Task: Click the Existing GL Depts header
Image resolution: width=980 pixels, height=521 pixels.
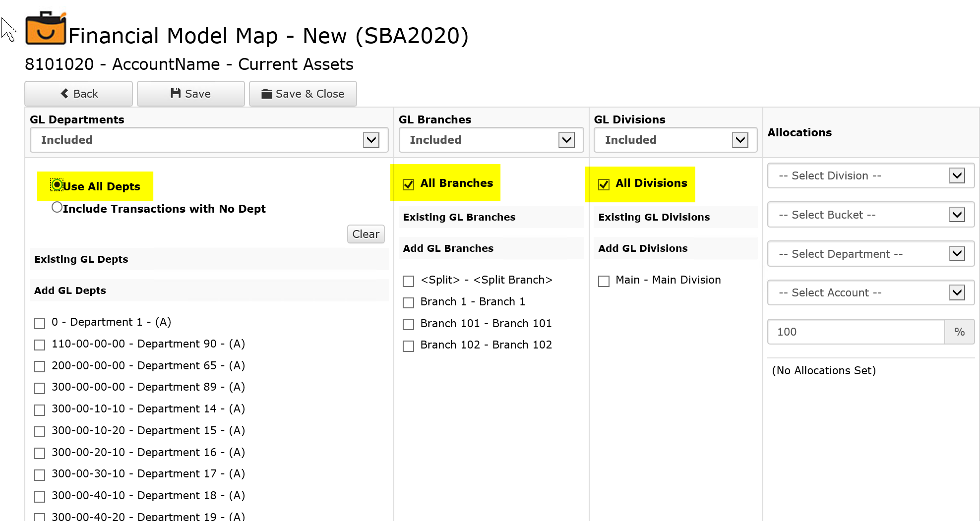Action: tap(209, 259)
